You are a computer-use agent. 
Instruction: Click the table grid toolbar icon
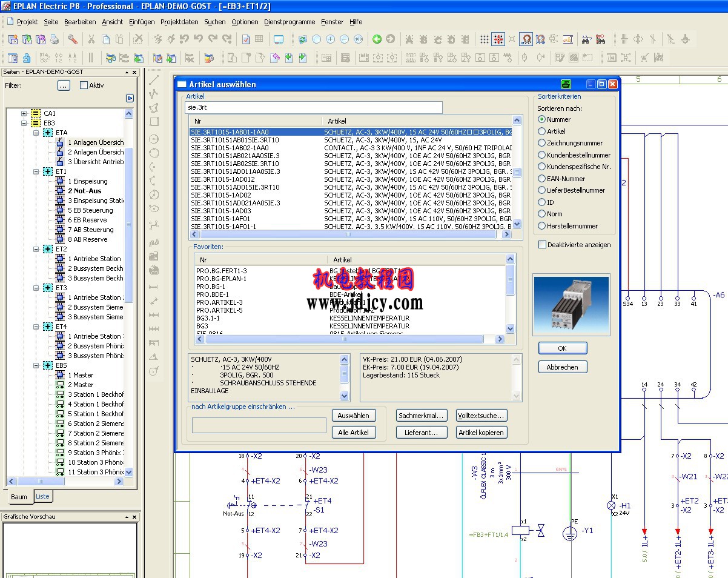click(259, 39)
